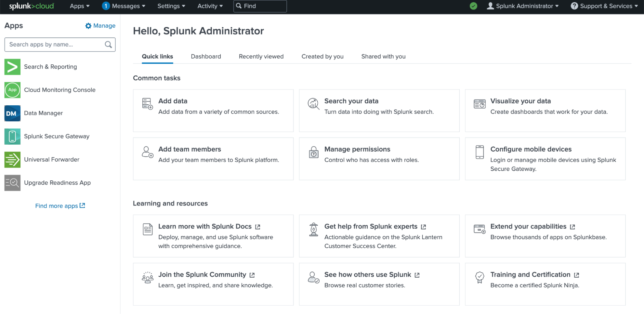Viewport: 644px width, 314px height.
Task: Open Learn more with Splunk Docs link
Action: click(205, 226)
